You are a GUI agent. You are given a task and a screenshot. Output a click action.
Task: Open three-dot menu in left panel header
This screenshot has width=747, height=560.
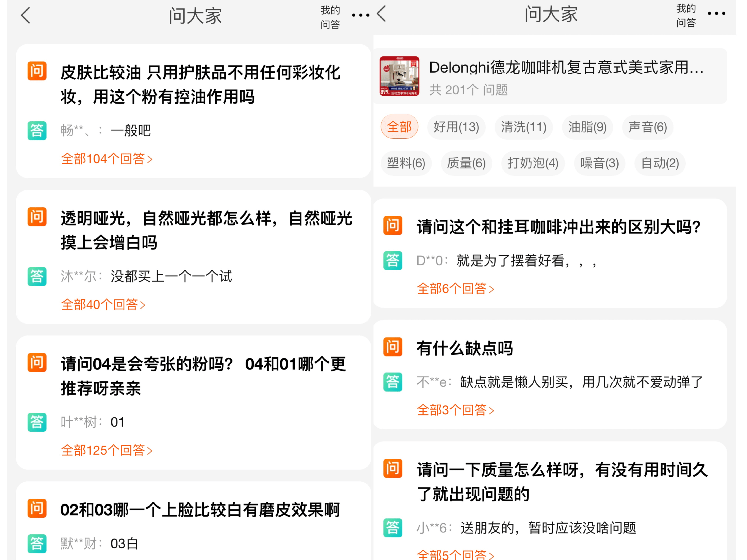(x=360, y=15)
